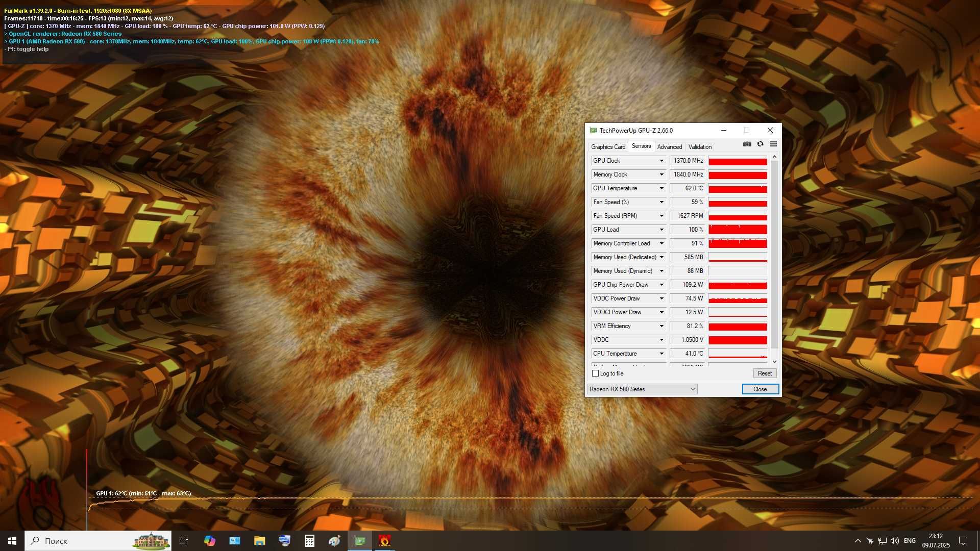980x551 pixels.
Task: Switch to the Advanced tab
Action: (x=669, y=147)
